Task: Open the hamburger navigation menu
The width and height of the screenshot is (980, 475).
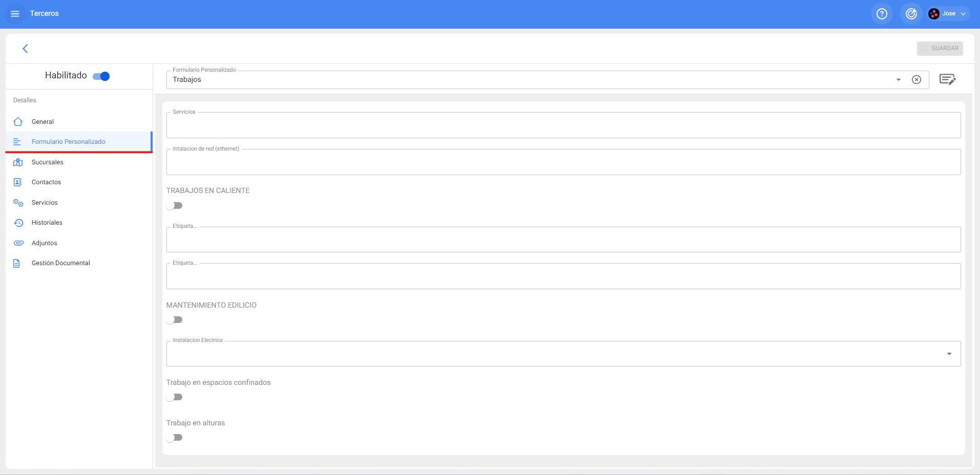Action: [x=15, y=14]
